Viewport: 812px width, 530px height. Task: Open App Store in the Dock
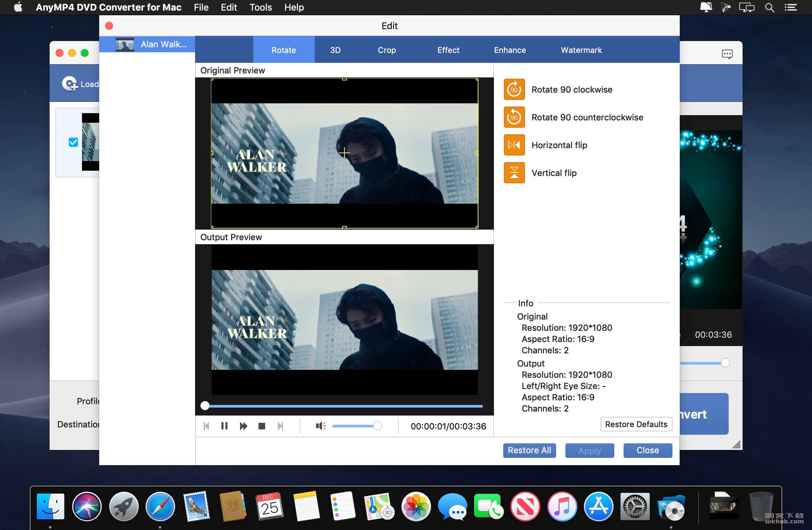click(598, 506)
